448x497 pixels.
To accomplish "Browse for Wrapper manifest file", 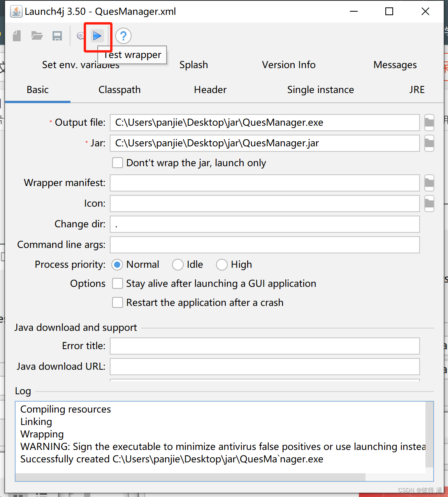I will tap(429, 183).
